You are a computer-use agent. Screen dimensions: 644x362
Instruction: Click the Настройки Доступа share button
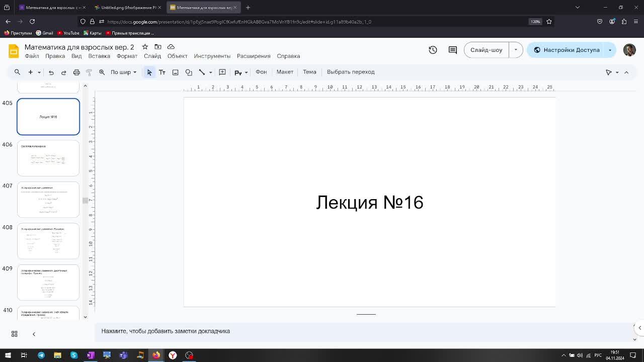coord(566,50)
